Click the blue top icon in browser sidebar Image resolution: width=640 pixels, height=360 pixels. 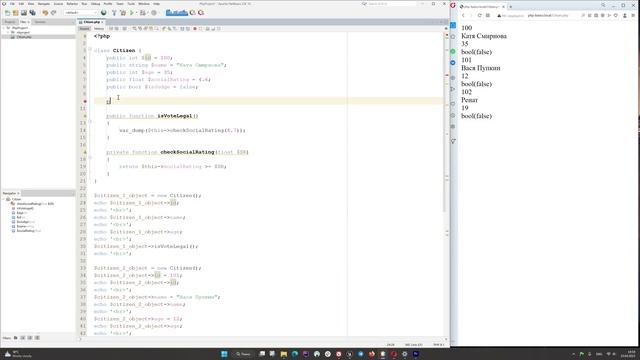453,25
